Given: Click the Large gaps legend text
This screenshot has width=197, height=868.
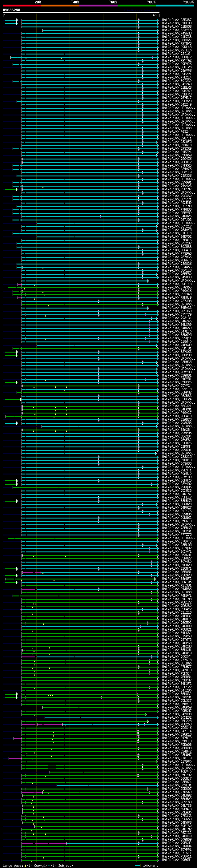Looking at the screenshot, I should click(x=38, y=865).
